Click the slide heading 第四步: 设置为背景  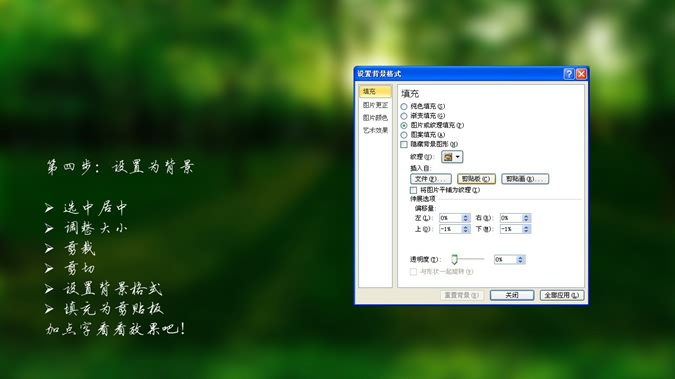tap(121, 167)
